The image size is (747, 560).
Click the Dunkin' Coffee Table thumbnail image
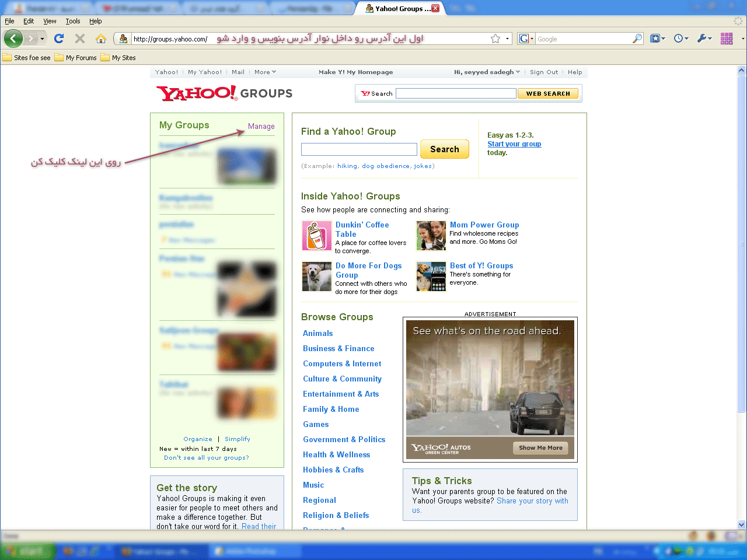click(x=317, y=236)
